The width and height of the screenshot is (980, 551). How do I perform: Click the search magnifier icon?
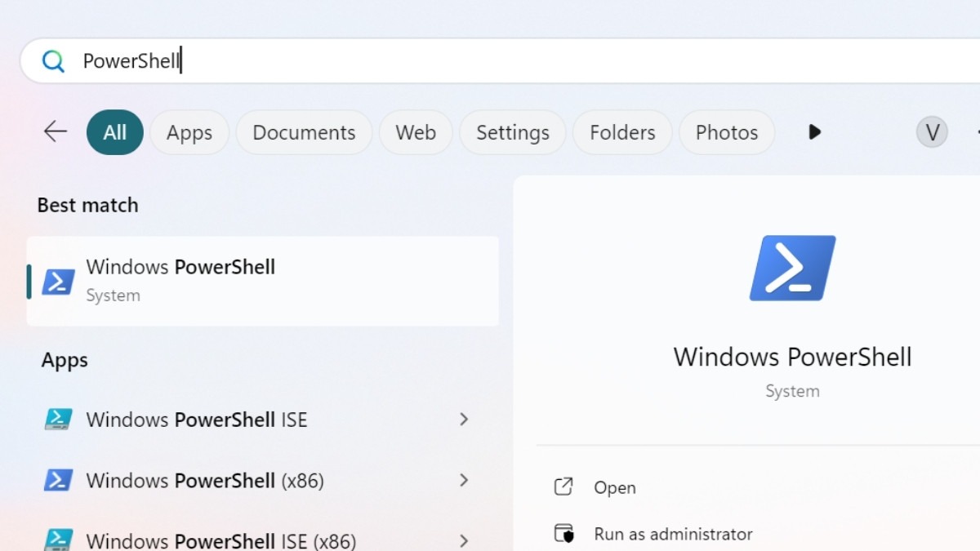[x=53, y=61]
